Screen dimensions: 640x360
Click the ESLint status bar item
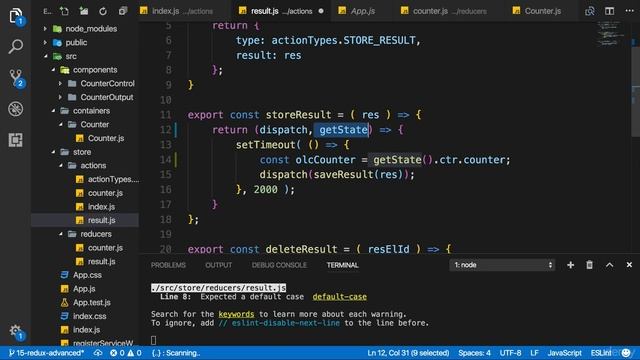click(x=601, y=353)
